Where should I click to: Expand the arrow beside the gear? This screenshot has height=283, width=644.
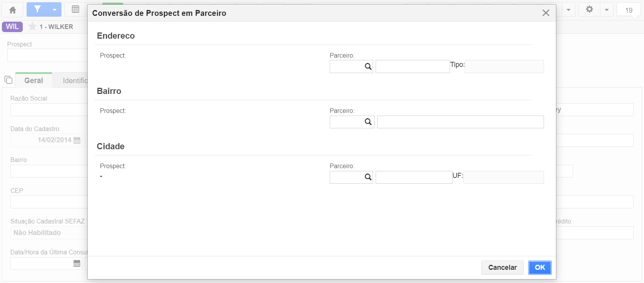click(607, 10)
